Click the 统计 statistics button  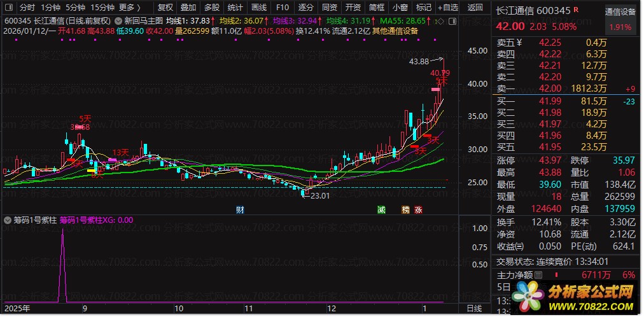point(235,8)
